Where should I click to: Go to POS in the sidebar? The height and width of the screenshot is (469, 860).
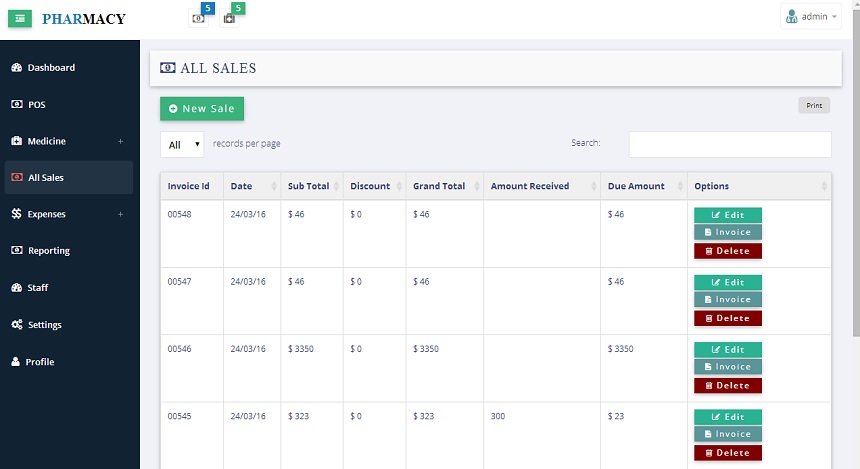(36, 104)
